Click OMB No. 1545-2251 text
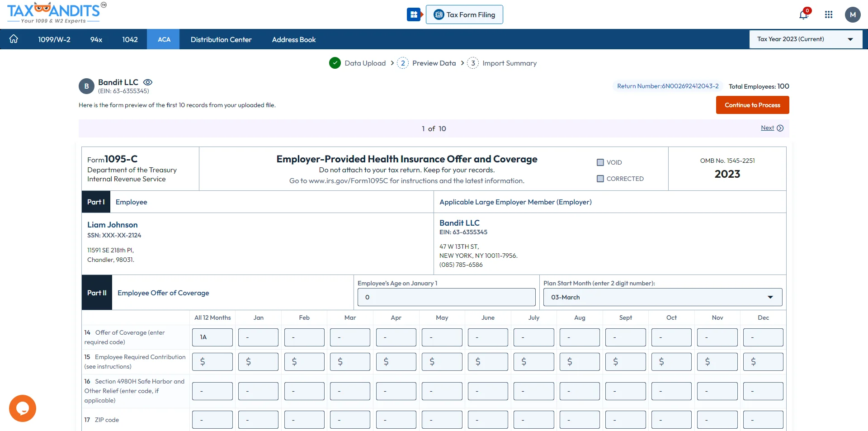The width and height of the screenshot is (868, 431). [727, 161]
